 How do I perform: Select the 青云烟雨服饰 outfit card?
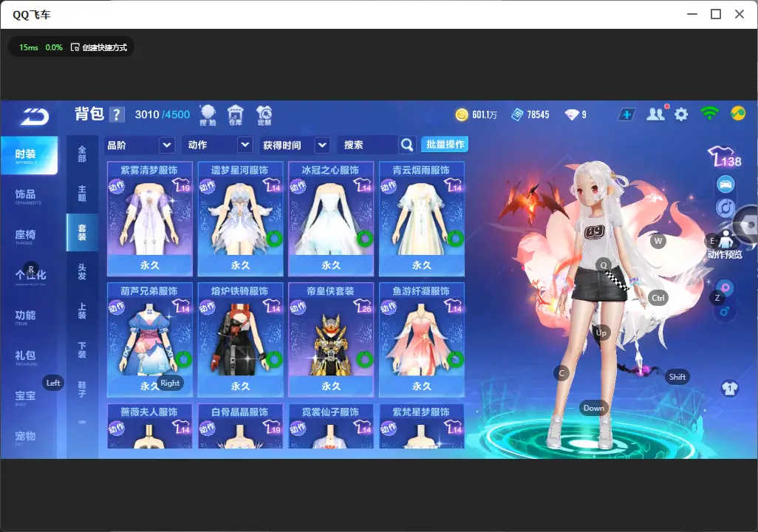point(422,219)
